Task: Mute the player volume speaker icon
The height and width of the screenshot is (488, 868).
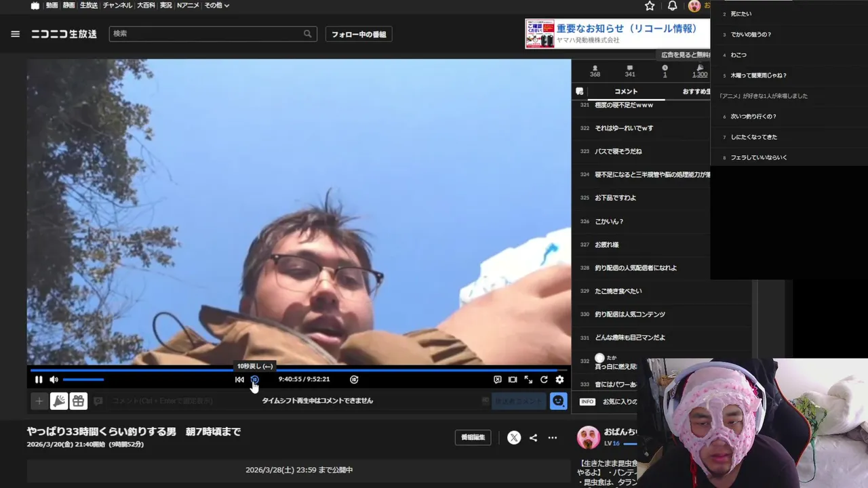Action: [54, 380]
